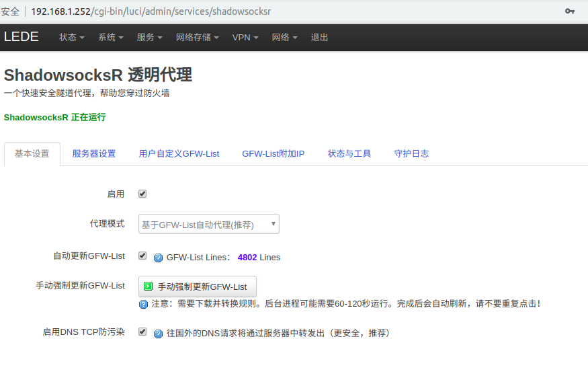Expand the 状态 menu
The width and height of the screenshot is (588, 380).
[x=71, y=38]
